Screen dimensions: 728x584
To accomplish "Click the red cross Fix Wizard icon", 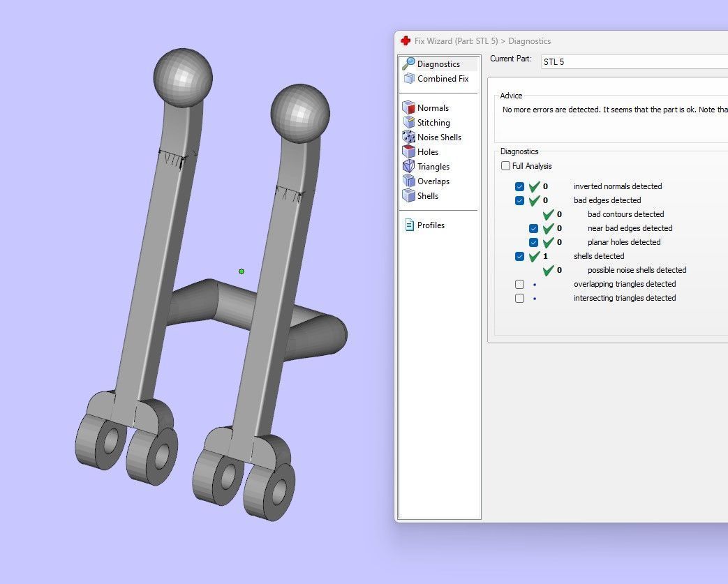I will [406, 41].
